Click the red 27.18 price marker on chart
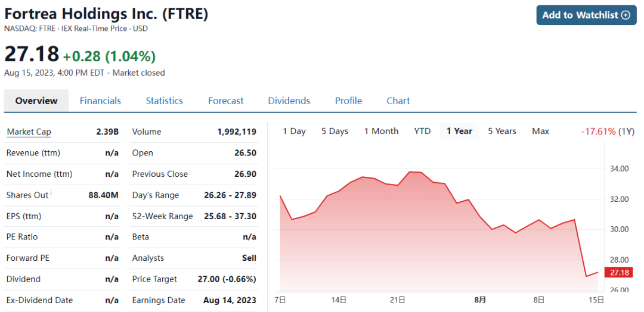644x312 pixels. point(620,272)
